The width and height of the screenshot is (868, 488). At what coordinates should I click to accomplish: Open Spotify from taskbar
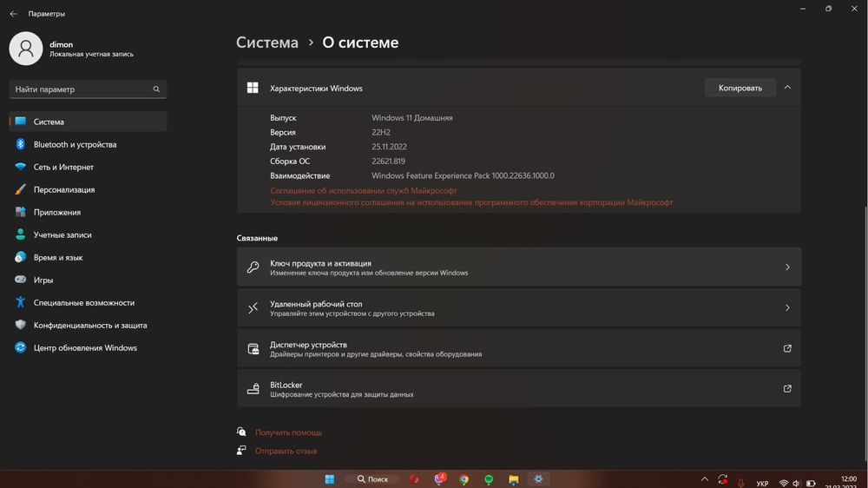(489, 479)
